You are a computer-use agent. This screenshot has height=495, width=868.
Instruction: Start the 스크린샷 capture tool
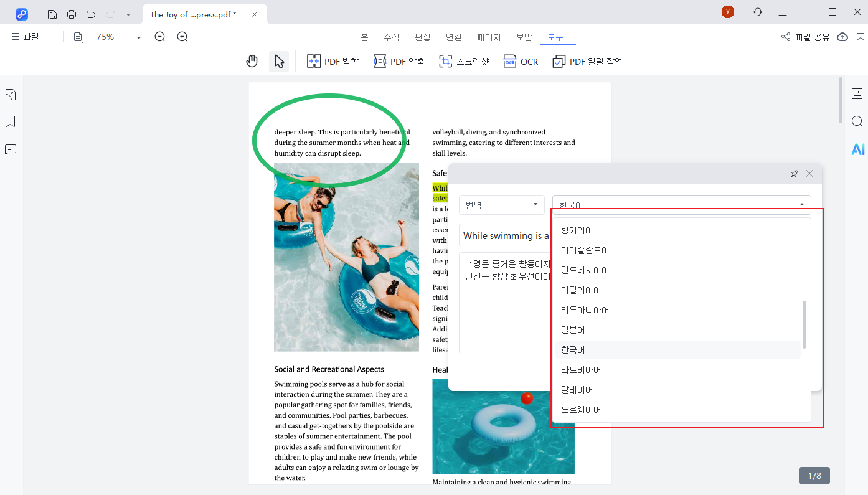(x=464, y=61)
